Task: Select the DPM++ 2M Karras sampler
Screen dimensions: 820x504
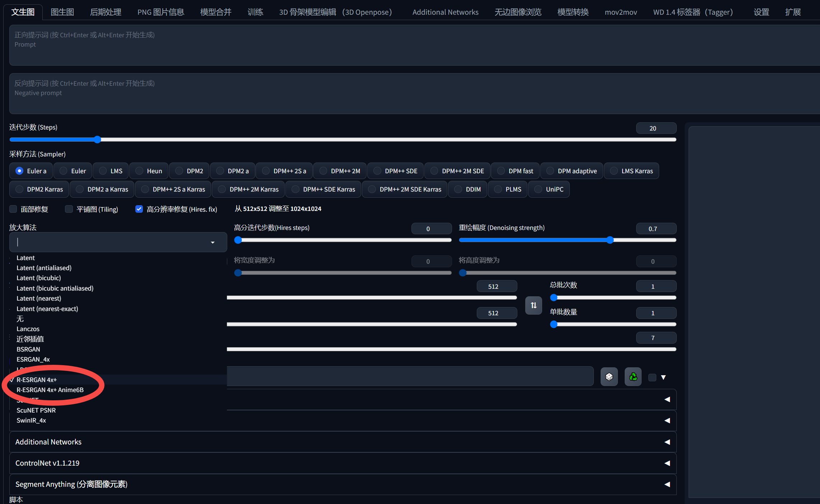Action: tap(249, 189)
